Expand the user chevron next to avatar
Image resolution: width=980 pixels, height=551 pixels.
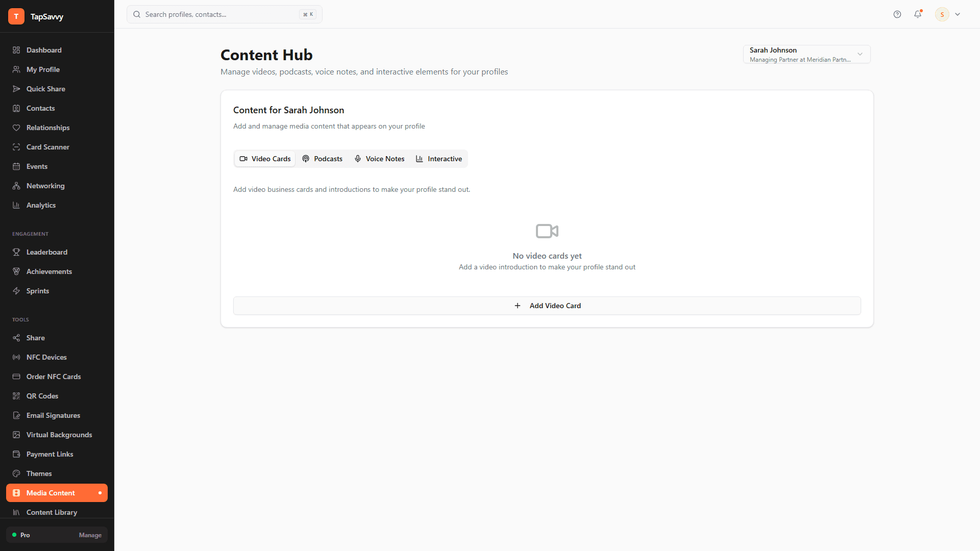(958, 14)
